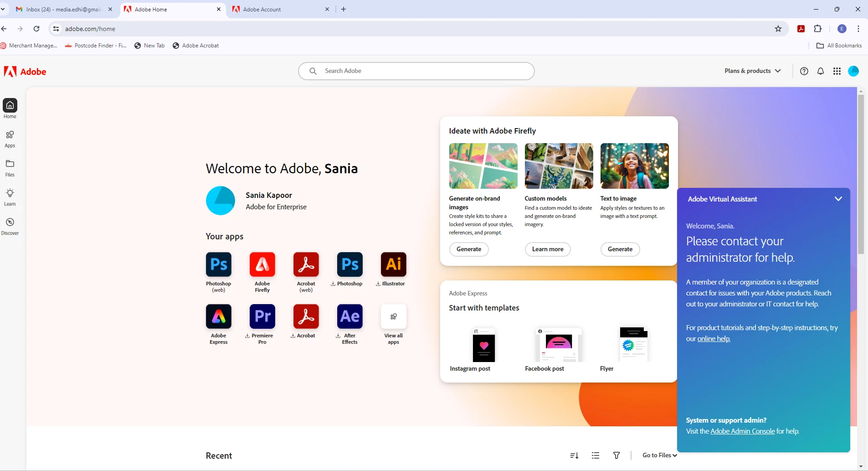Screen dimensions: 868x471
Task: Open the profile avatar in header
Action: tap(853, 71)
